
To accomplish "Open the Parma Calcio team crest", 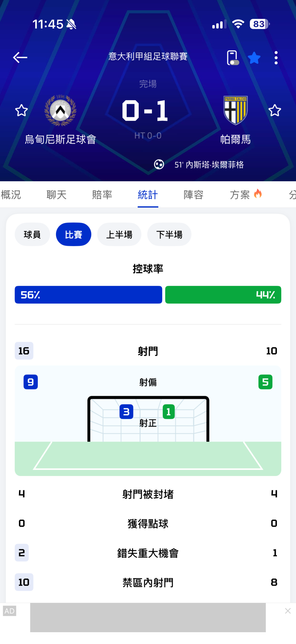I will pyautogui.click(x=235, y=110).
